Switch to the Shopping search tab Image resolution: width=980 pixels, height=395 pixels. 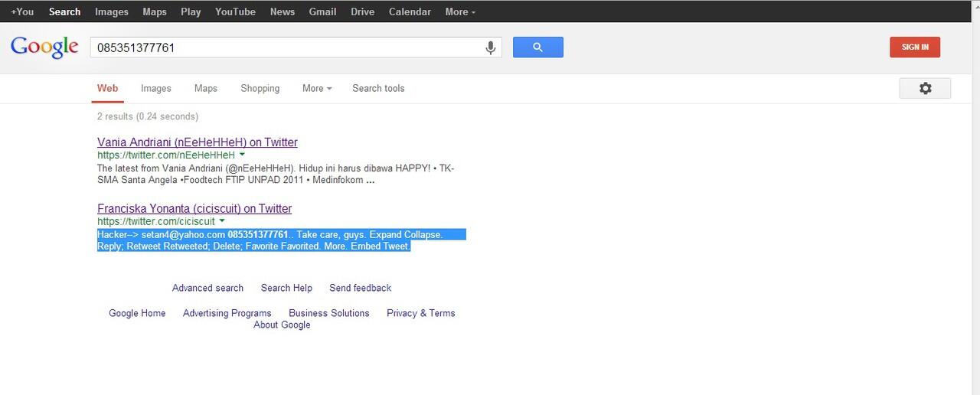point(260,88)
